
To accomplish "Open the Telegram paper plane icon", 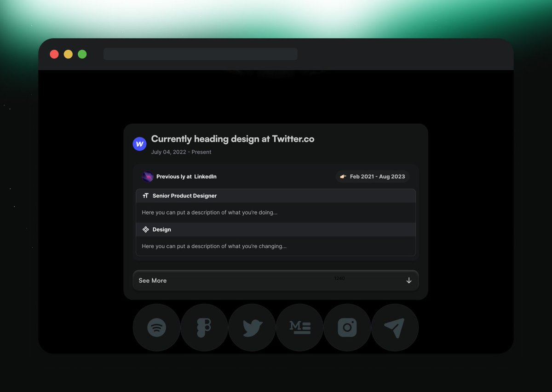I will [395, 328].
